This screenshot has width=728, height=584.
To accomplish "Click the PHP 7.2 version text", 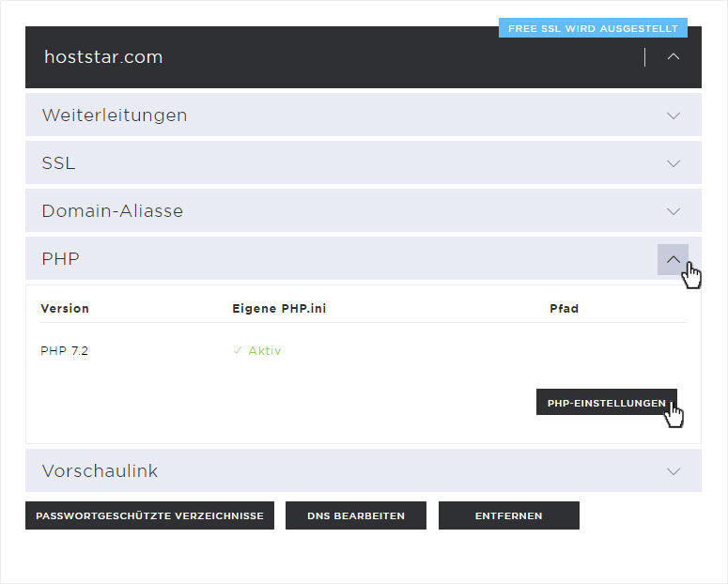I will click(64, 350).
